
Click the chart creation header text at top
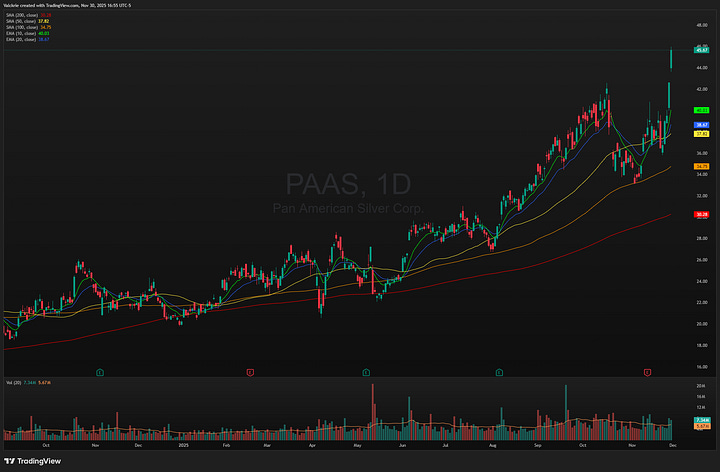click(x=68, y=6)
